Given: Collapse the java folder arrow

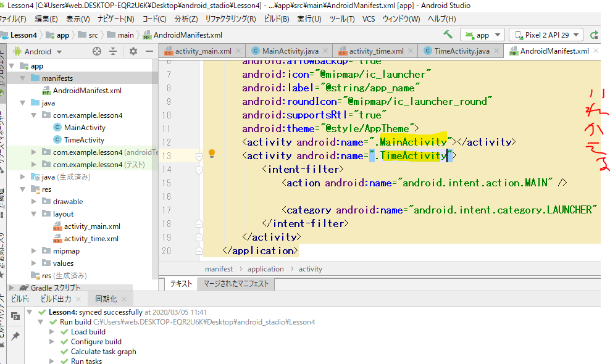Looking at the screenshot, I should [23, 103].
